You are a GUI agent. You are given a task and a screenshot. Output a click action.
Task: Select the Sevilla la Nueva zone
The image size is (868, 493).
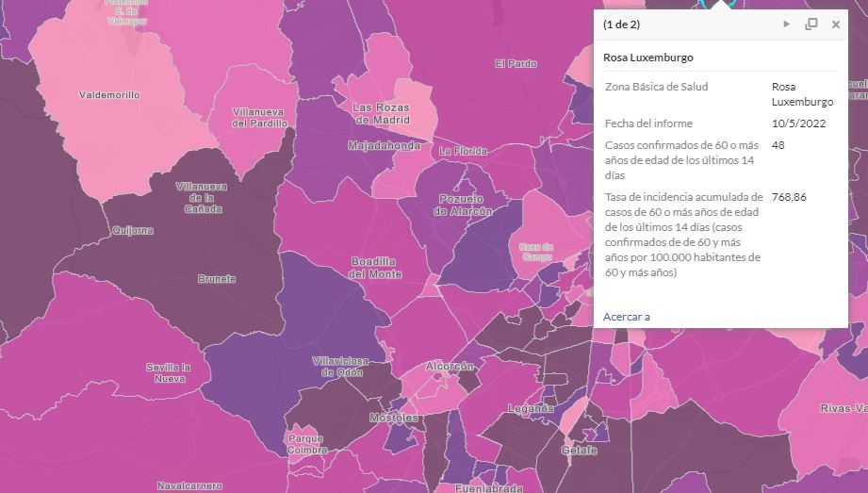click(x=169, y=372)
